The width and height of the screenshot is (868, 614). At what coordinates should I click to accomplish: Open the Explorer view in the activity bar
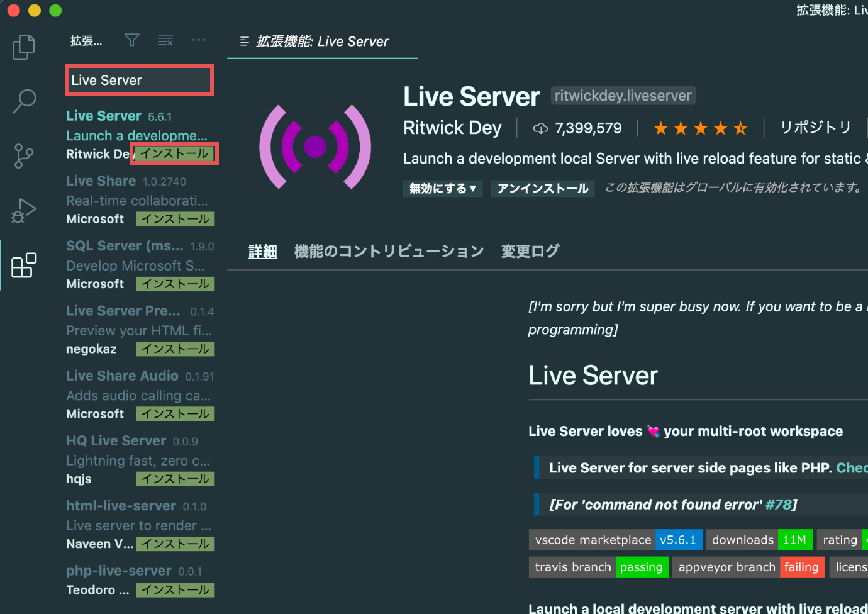coord(23,47)
